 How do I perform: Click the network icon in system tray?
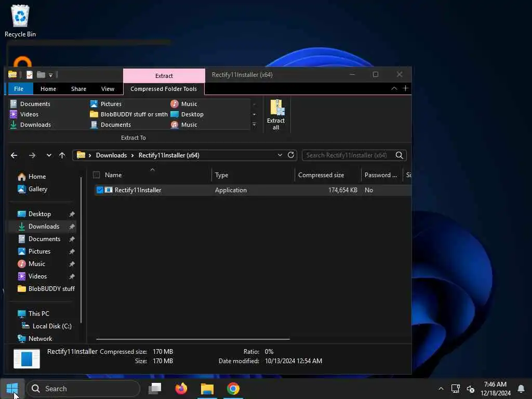tap(455, 389)
